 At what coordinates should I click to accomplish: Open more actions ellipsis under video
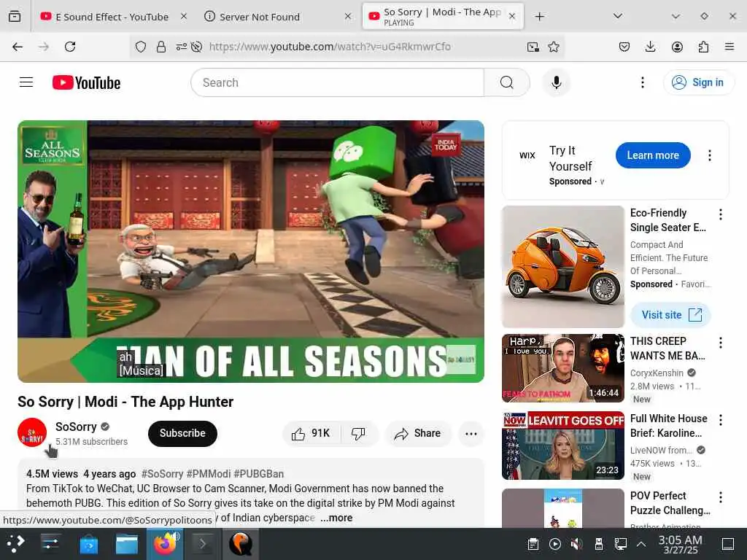471,433
